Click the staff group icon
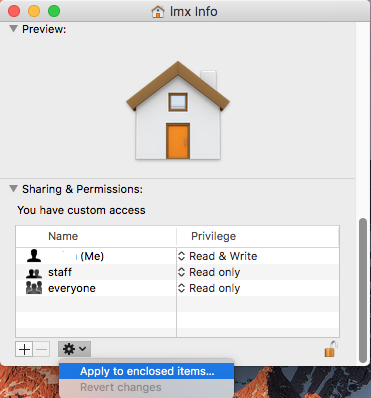This screenshot has height=398, width=371. pos(34,273)
